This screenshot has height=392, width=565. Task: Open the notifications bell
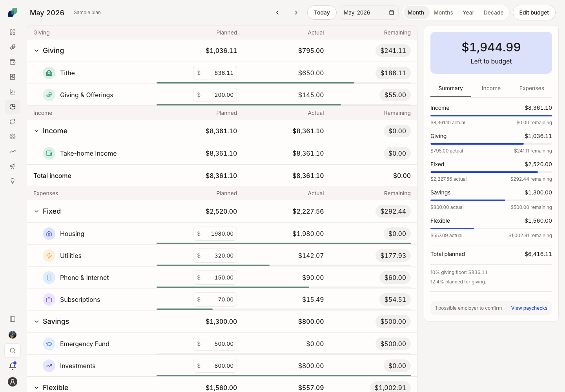click(x=13, y=366)
